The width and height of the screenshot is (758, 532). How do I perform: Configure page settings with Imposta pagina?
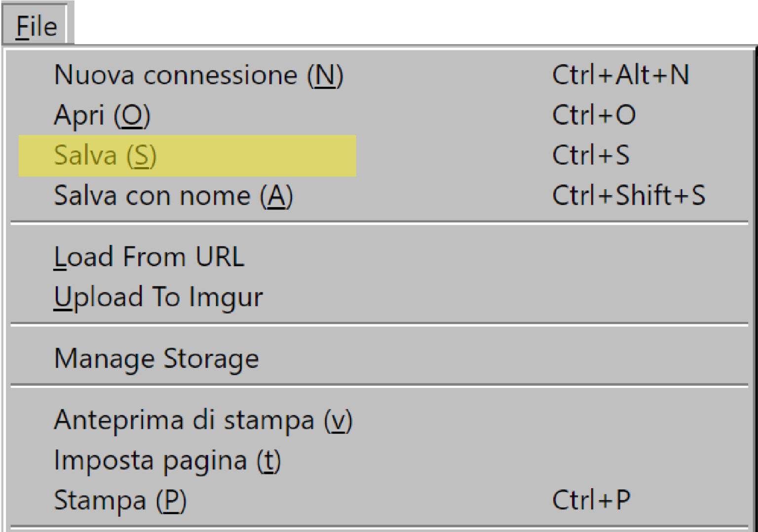(168, 461)
